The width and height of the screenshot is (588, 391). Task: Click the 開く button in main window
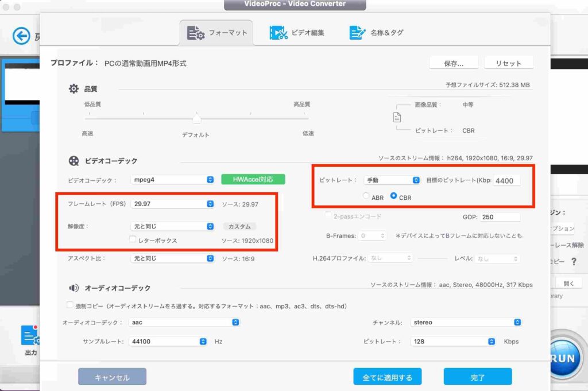pyautogui.click(x=568, y=283)
